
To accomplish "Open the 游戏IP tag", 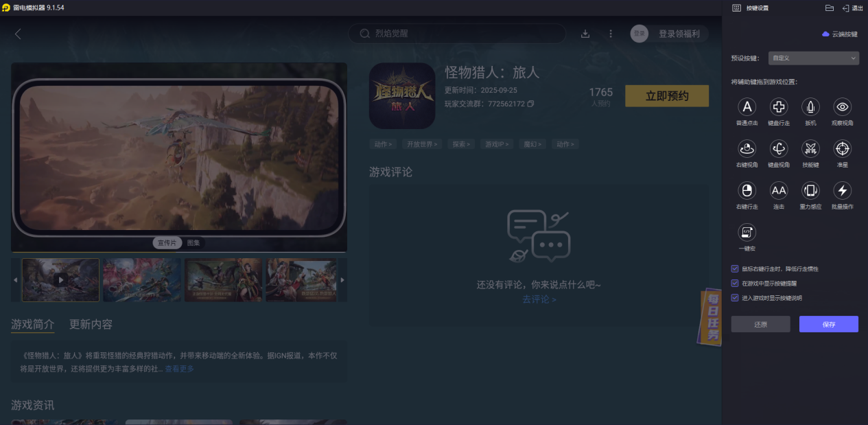I will click(x=497, y=144).
